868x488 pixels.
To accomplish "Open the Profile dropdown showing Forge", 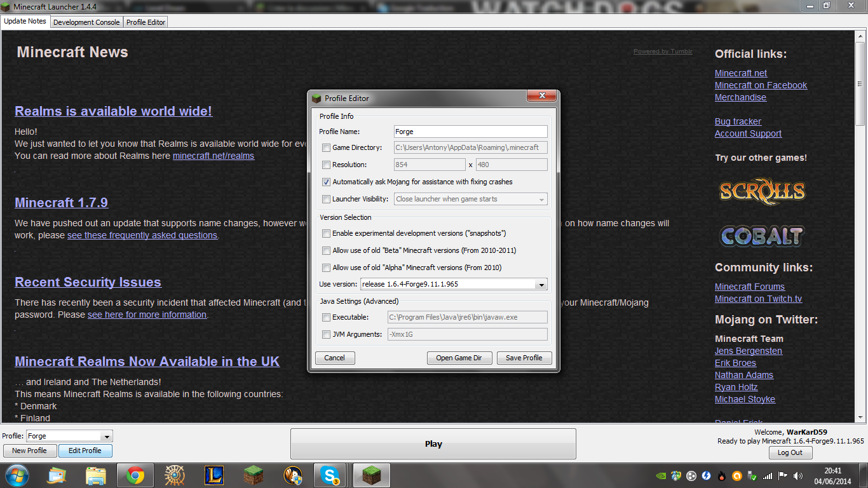I will tap(69, 436).
